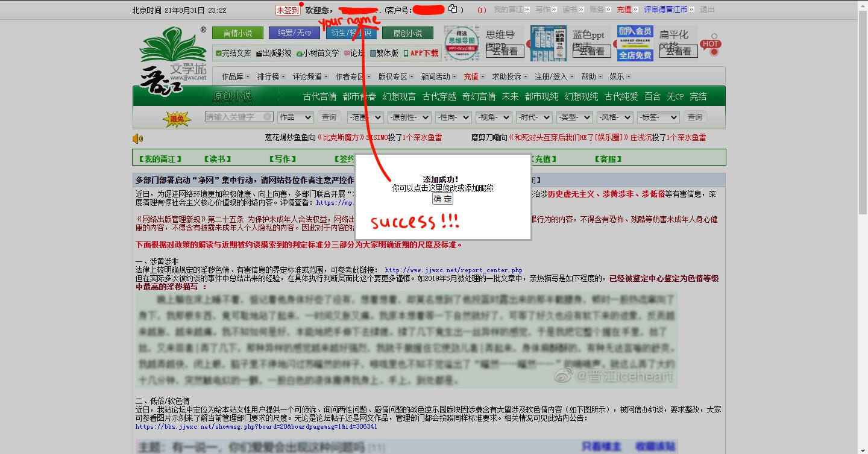Open the -标签- filter dropdown

click(x=659, y=117)
